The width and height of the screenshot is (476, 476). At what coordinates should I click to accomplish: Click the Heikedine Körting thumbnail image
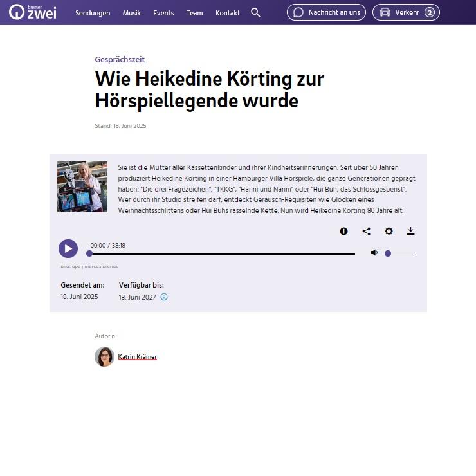coord(82,187)
